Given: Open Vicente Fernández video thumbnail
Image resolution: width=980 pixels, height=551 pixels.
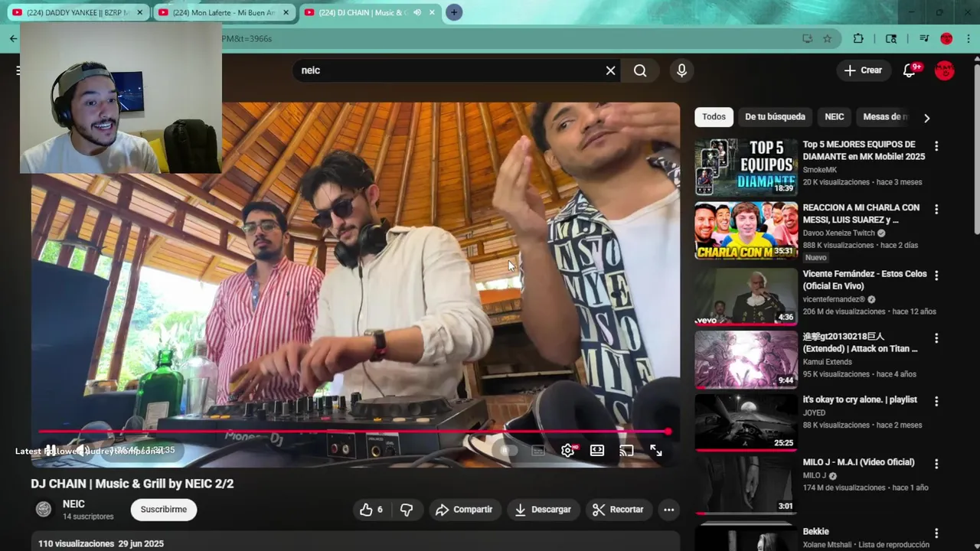Looking at the screenshot, I should [746, 296].
